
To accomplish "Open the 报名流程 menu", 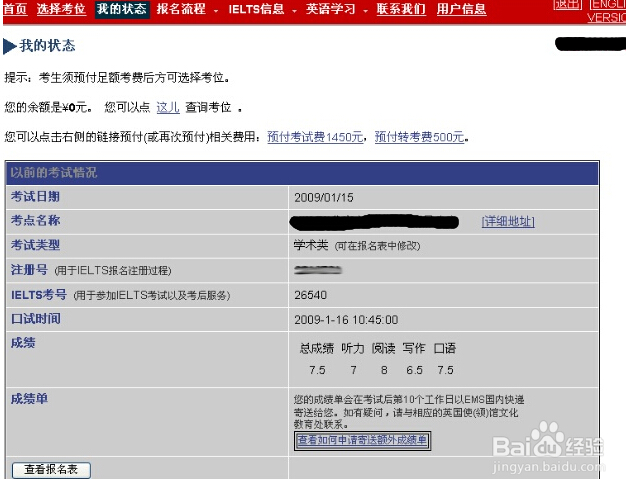I will pyautogui.click(x=181, y=9).
